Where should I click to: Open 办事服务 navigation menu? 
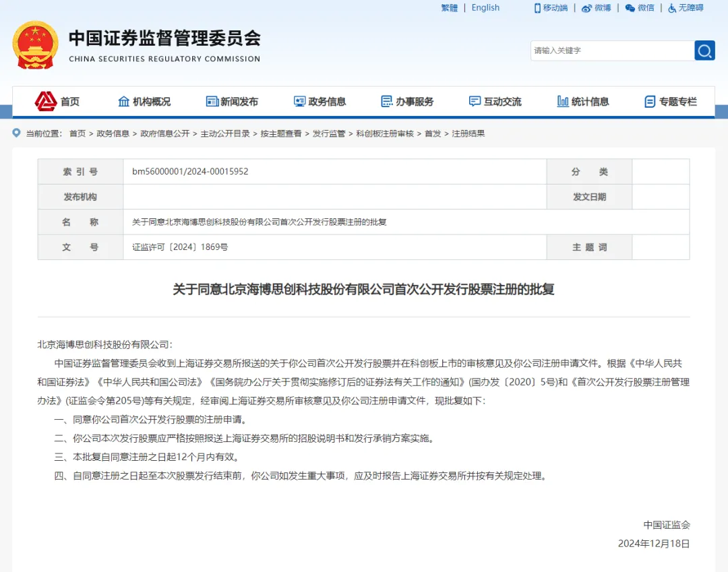(x=407, y=102)
